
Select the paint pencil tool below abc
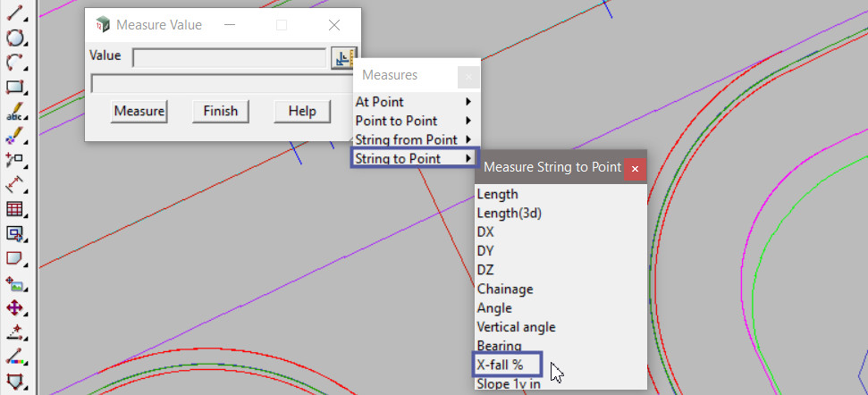(x=13, y=136)
